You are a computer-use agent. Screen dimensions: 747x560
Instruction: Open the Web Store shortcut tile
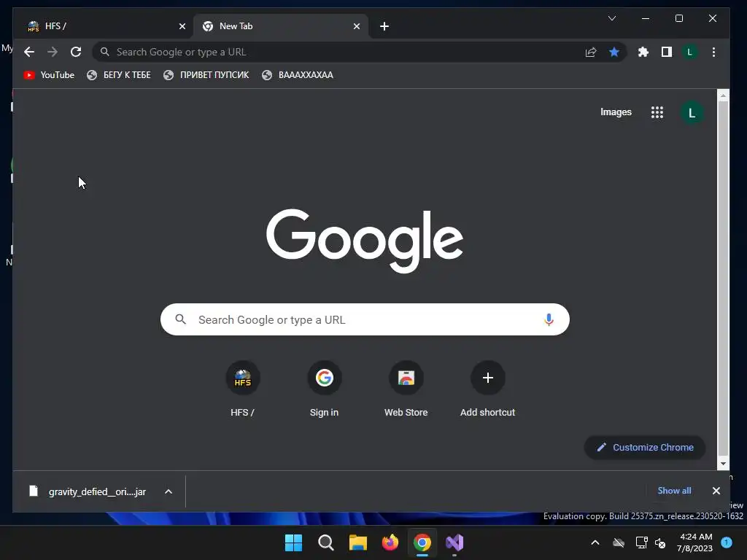406,389
